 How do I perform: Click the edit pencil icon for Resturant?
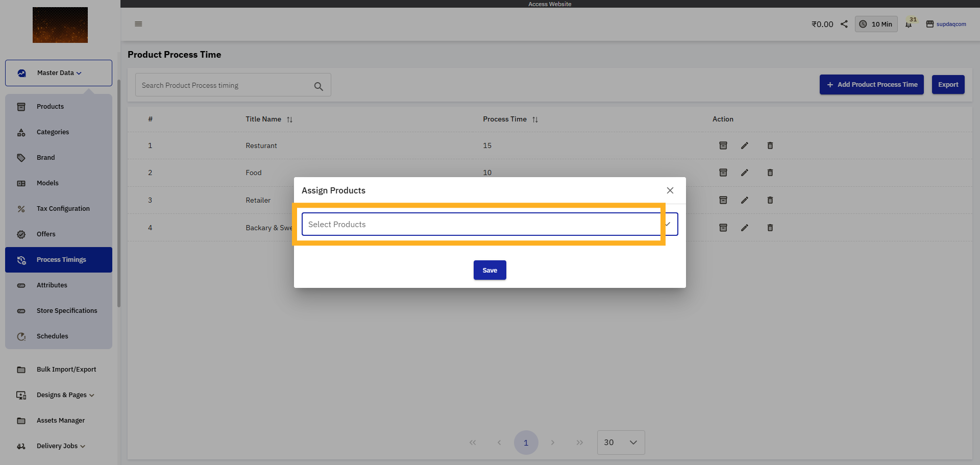tap(745, 145)
